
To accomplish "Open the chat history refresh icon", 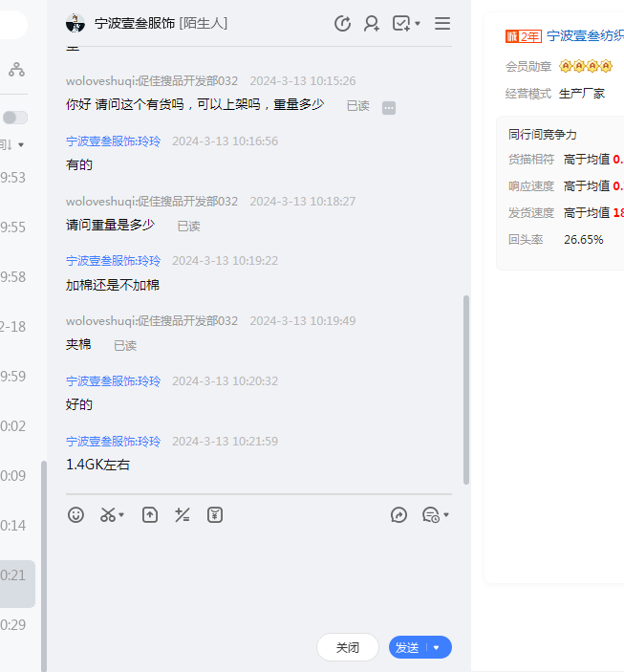I will [x=342, y=24].
